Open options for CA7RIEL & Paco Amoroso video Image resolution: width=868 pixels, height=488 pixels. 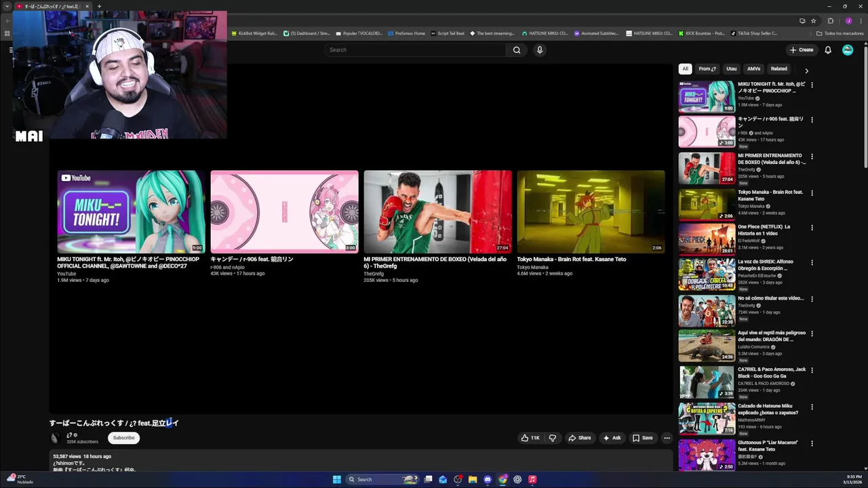pyautogui.click(x=812, y=371)
